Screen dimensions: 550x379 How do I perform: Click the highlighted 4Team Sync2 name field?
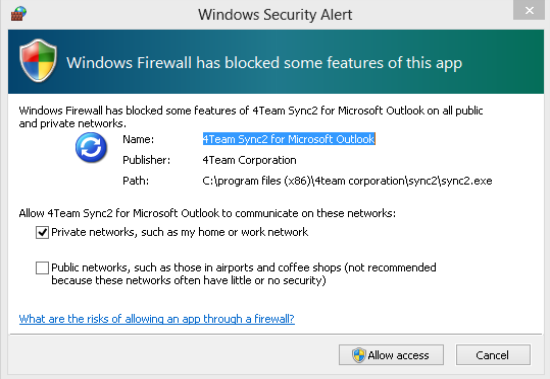click(x=289, y=139)
